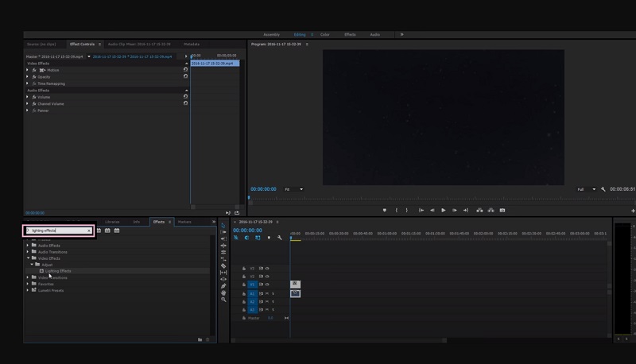This screenshot has height=364, width=636.
Task: Toggle V3 track output eye
Action: point(267,269)
